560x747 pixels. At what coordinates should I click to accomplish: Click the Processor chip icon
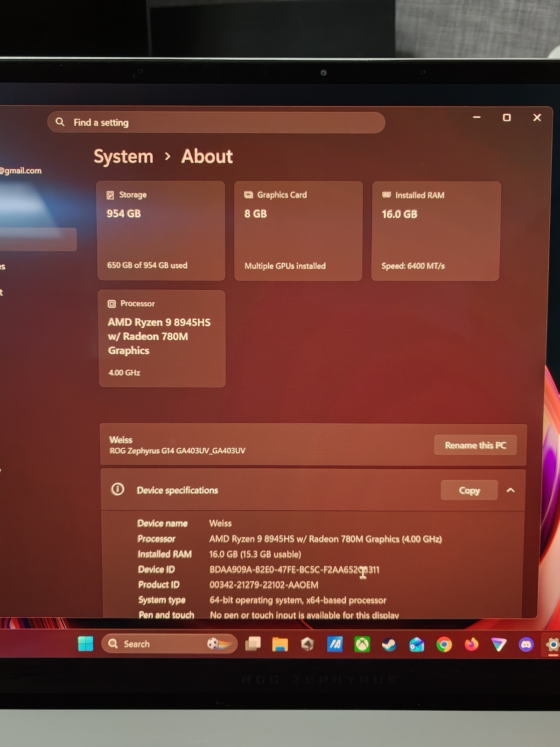(x=112, y=304)
